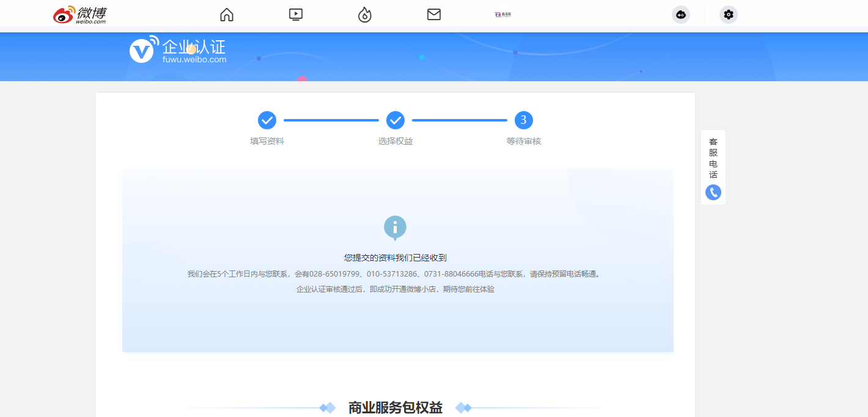This screenshot has height=417, width=868.
Task: Click the 等待审核 step label
Action: 524,141
